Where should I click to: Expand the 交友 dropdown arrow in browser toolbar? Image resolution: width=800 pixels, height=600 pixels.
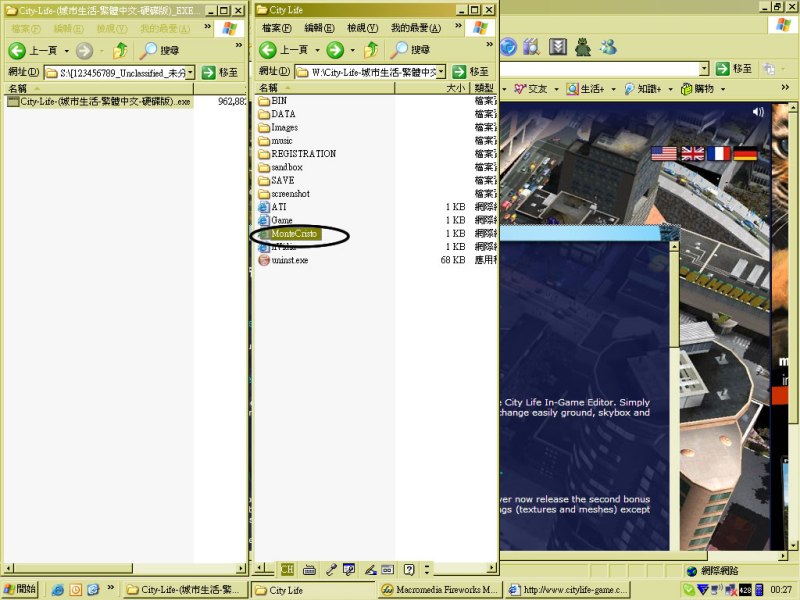pos(556,89)
